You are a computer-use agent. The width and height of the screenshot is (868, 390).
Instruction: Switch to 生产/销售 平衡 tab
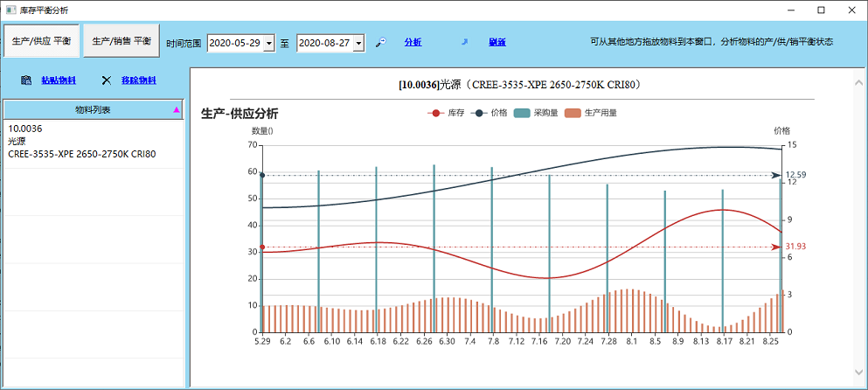point(122,40)
